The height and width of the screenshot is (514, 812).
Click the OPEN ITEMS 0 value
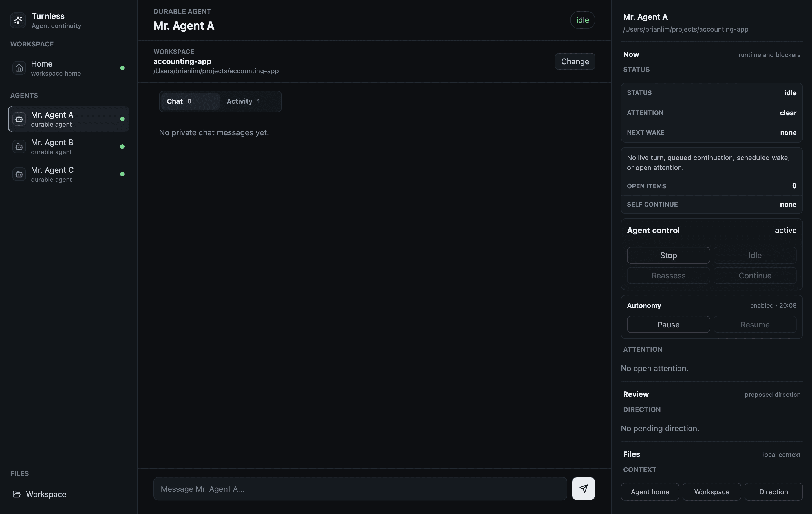coord(794,186)
